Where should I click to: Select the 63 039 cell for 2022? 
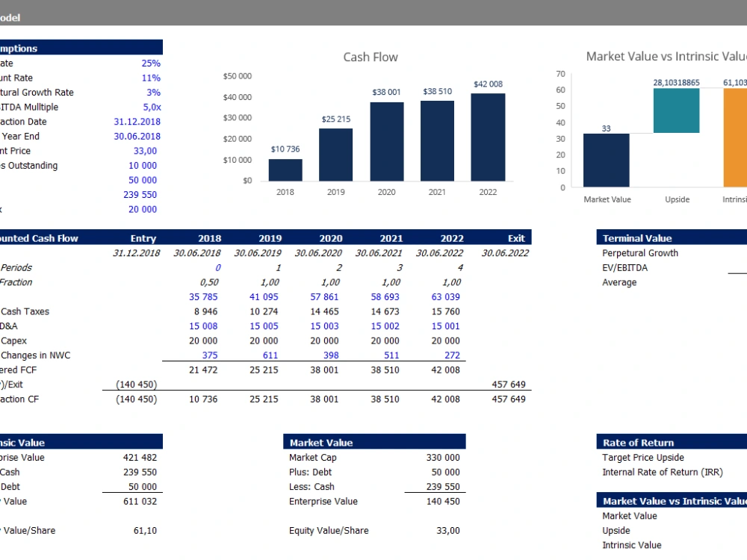point(445,297)
